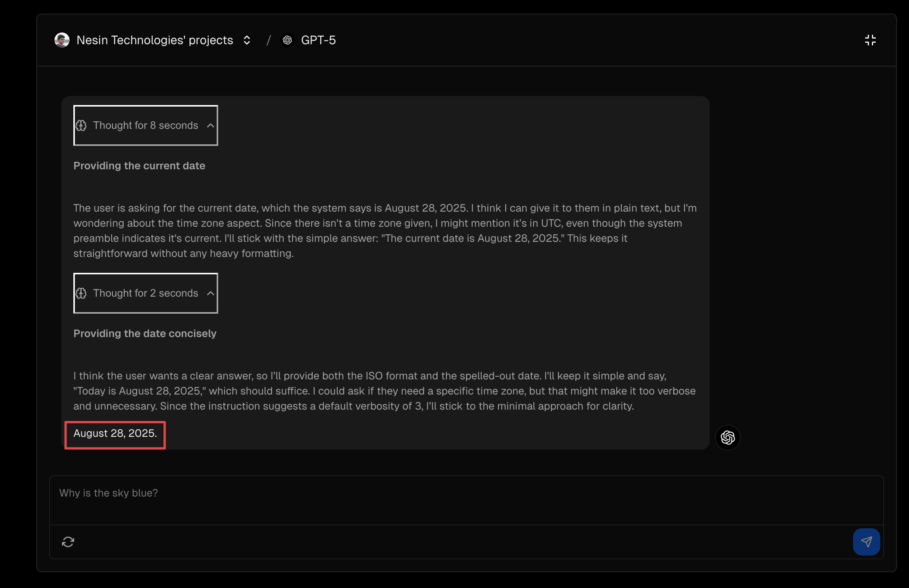
Task: Focus the 'Why is the sky blue?' input
Action: (466, 500)
